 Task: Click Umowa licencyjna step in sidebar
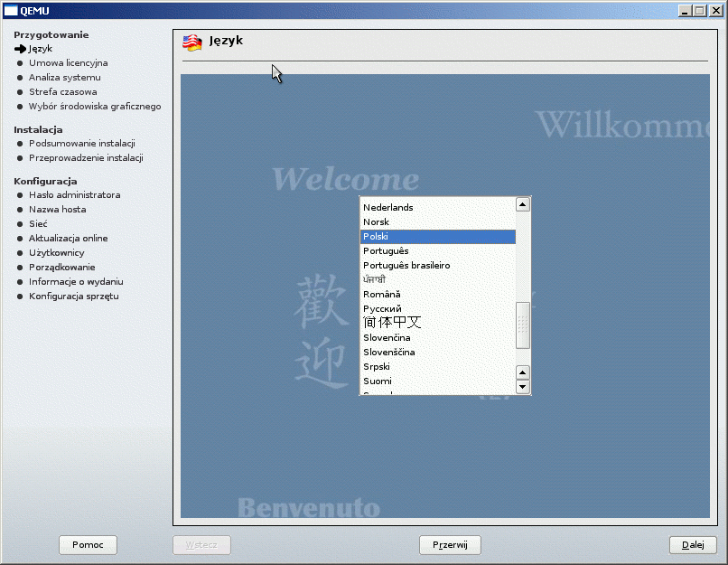(x=68, y=63)
